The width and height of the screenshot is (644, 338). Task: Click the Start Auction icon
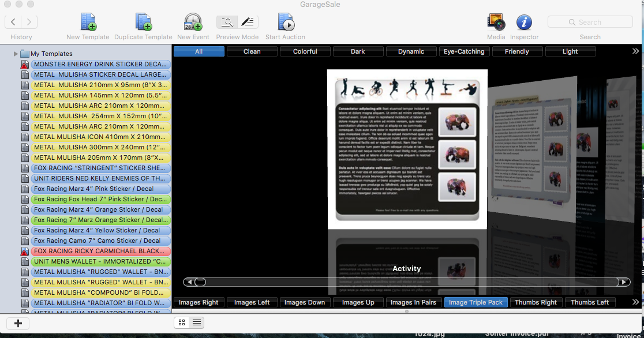tap(285, 22)
